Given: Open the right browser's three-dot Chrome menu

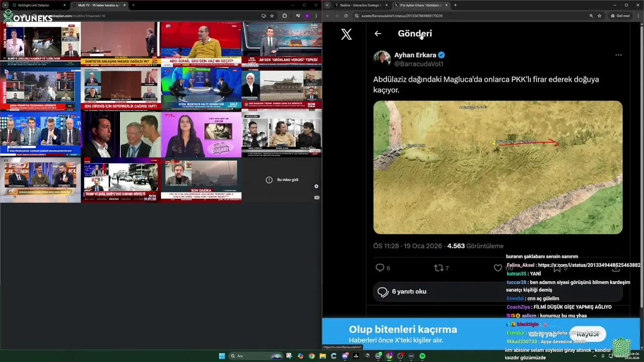Looking at the screenshot, I should tap(637, 16).
